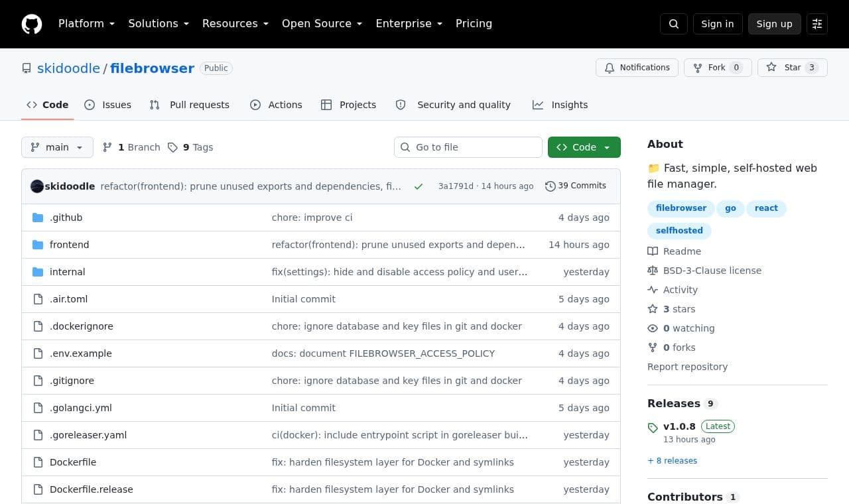Image resolution: width=849 pixels, height=504 pixels.
Task: Click the Report repository link
Action: 687,367
